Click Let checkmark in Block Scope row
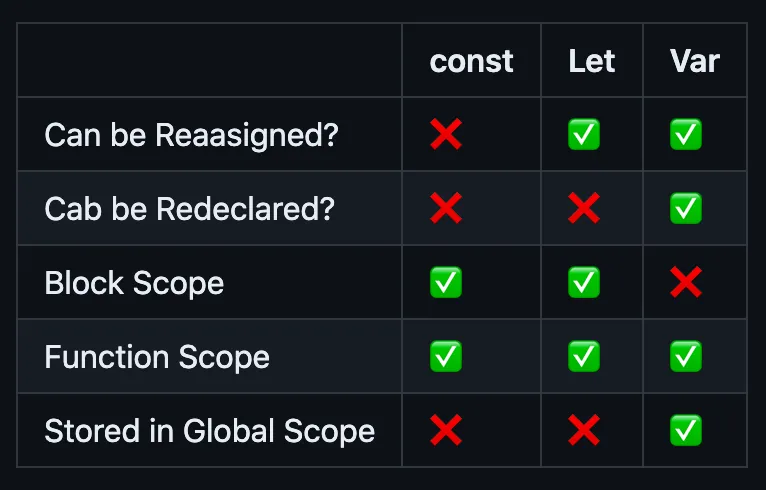The height and width of the screenshot is (490, 766). tap(584, 282)
